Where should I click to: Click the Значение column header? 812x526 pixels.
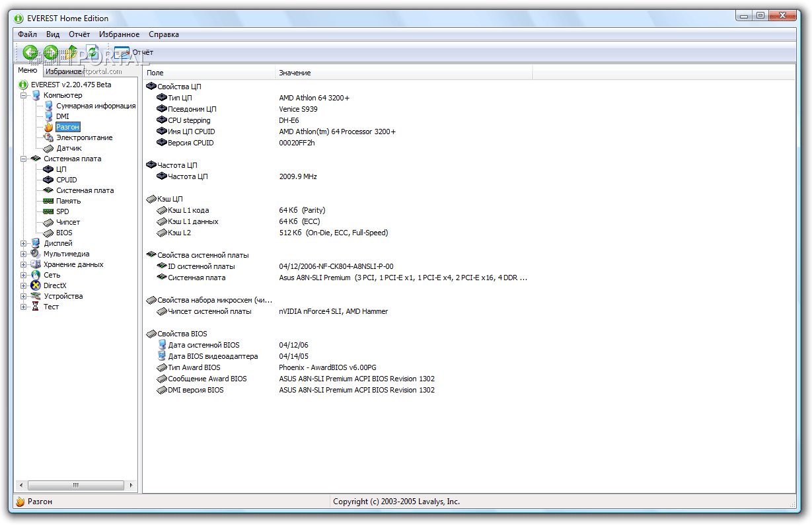[404, 73]
